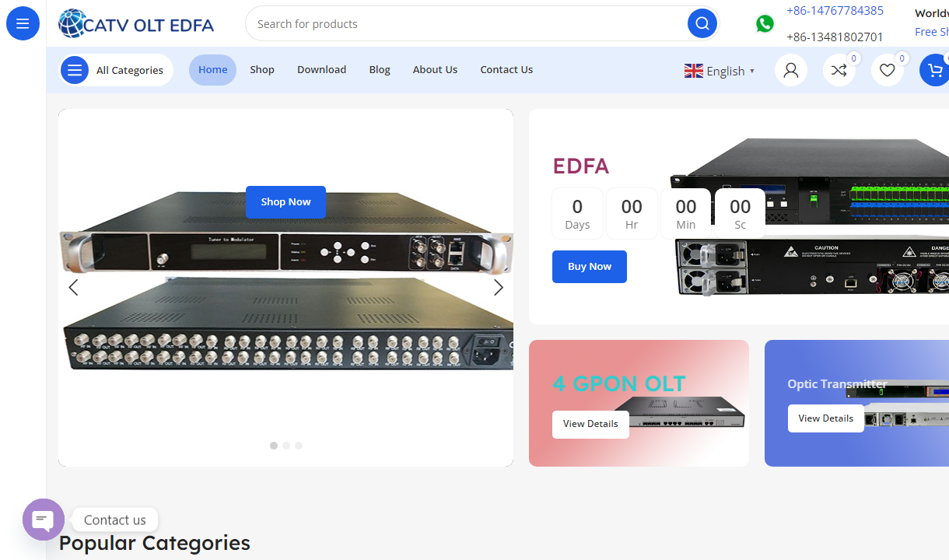
Task: View Details for 4 GPON OLT
Action: (x=590, y=425)
